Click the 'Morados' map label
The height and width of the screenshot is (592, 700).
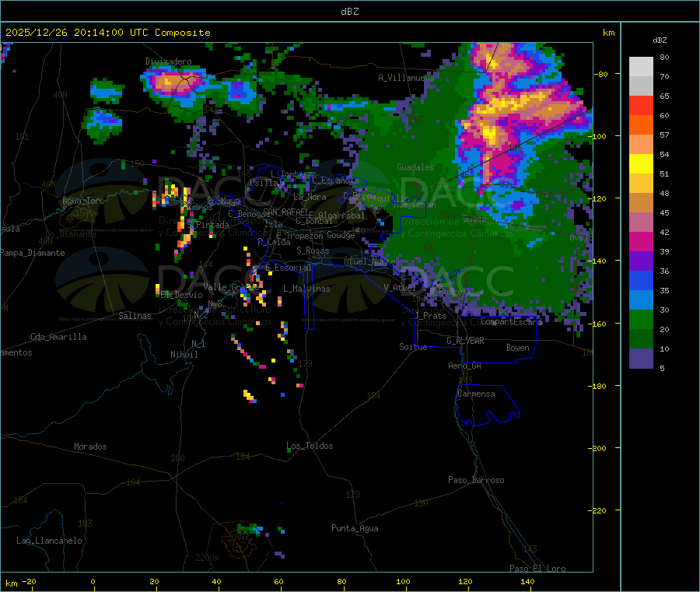(x=90, y=447)
